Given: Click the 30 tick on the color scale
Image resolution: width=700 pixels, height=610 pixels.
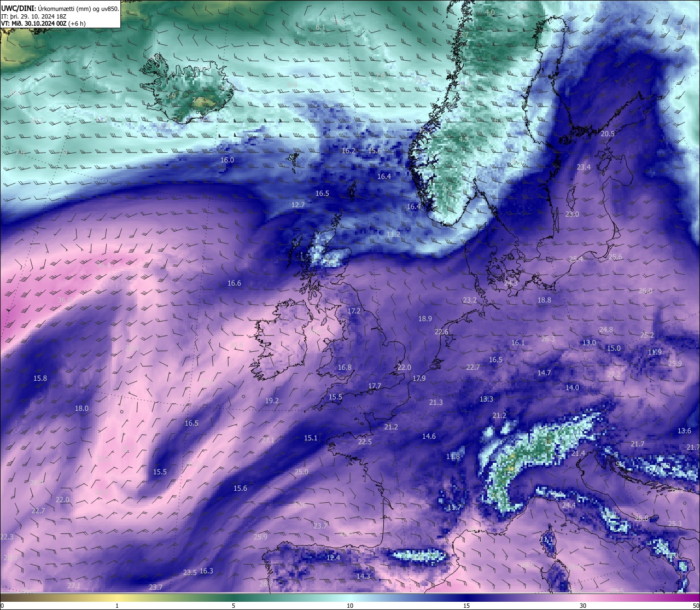Looking at the screenshot, I should [583, 606].
